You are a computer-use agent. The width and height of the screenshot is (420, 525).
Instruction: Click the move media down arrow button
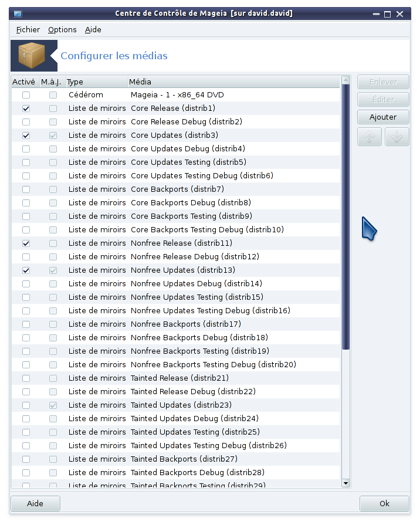tap(397, 137)
